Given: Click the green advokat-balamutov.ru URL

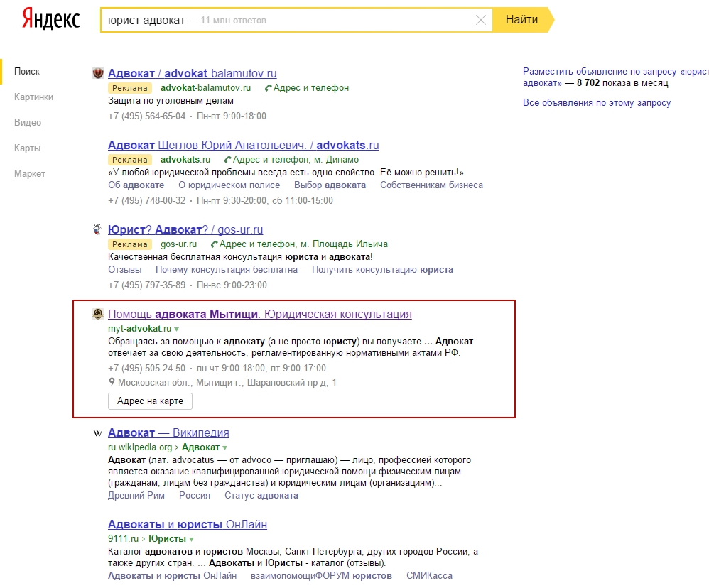Looking at the screenshot, I should 205,87.
